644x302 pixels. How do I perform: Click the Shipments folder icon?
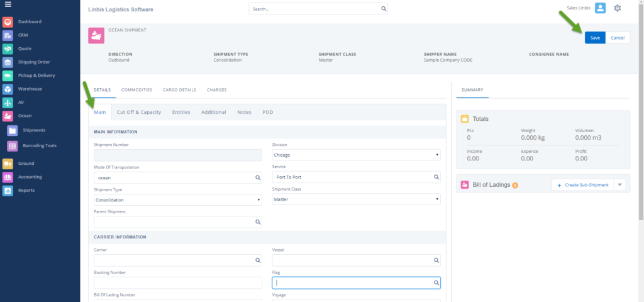13,131
